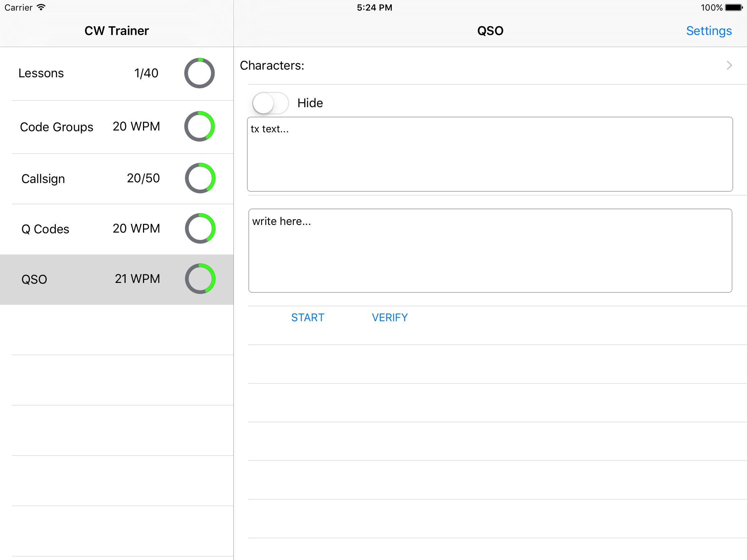
Task: Click the Lessons progress ring icon
Action: 199,73
